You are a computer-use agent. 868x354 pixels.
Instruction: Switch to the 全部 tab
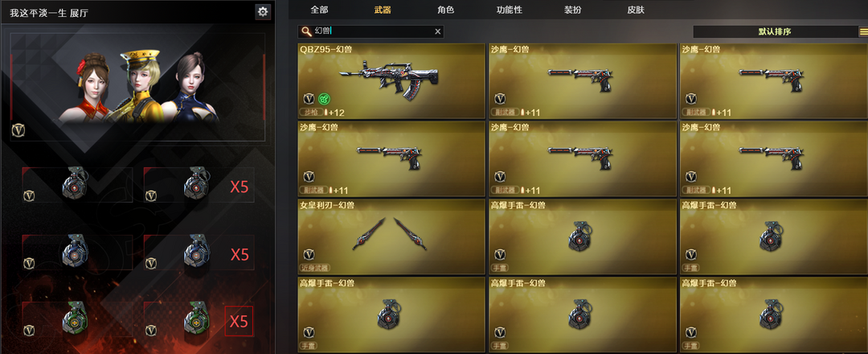[x=319, y=10]
